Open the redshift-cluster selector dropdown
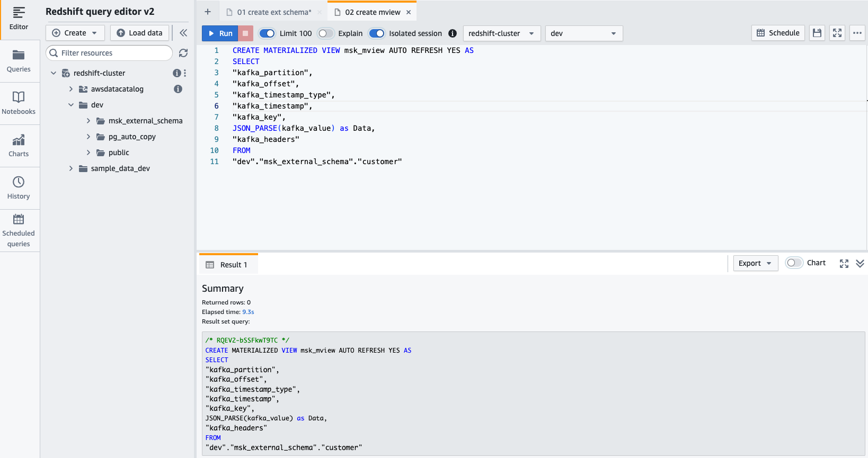 (502, 33)
